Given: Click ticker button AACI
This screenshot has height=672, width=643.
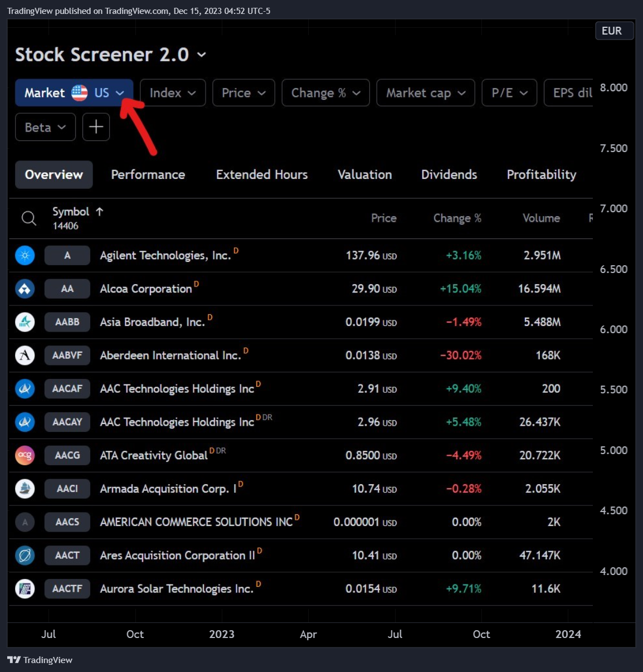Looking at the screenshot, I should 67,489.
